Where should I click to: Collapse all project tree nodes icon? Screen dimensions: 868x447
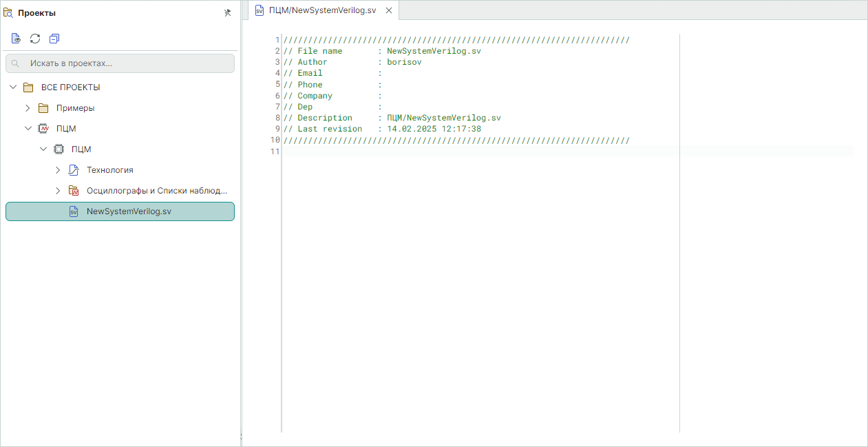54,39
